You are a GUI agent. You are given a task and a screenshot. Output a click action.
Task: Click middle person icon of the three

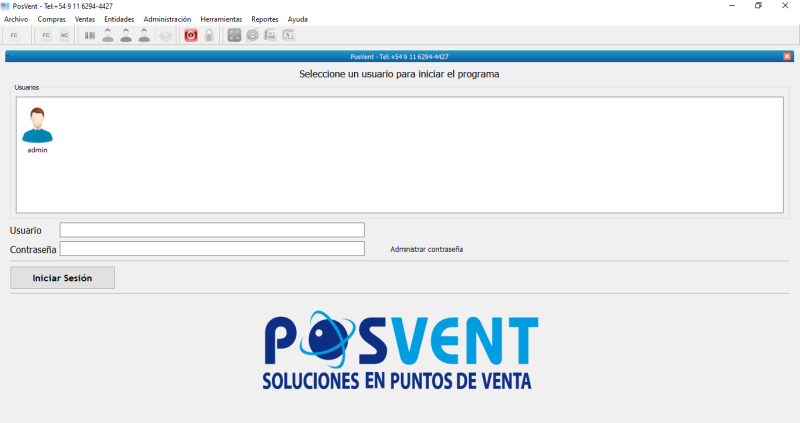click(x=126, y=35)
